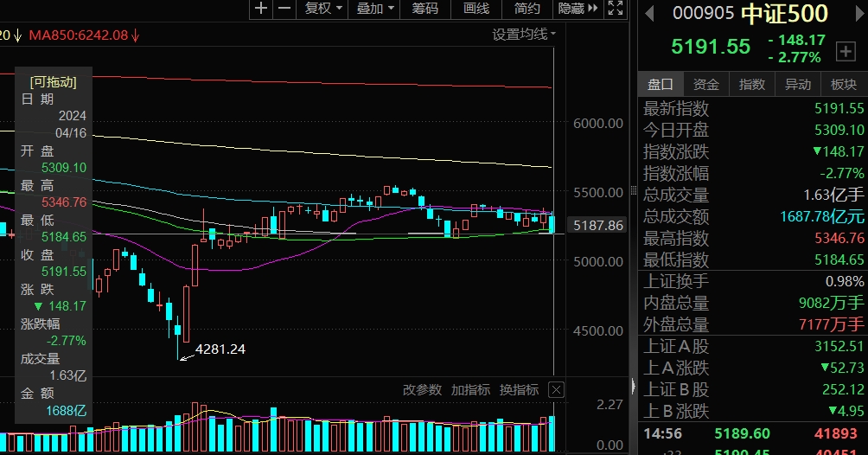Click 总成交量 value 1.63亿手
868x455 pixels.
833,195
